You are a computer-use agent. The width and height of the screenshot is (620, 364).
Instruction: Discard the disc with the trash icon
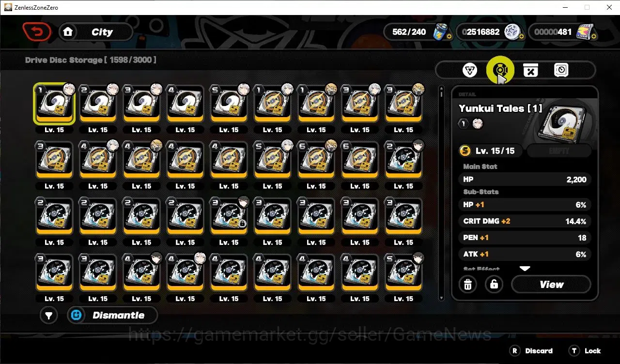coord(468,284)
